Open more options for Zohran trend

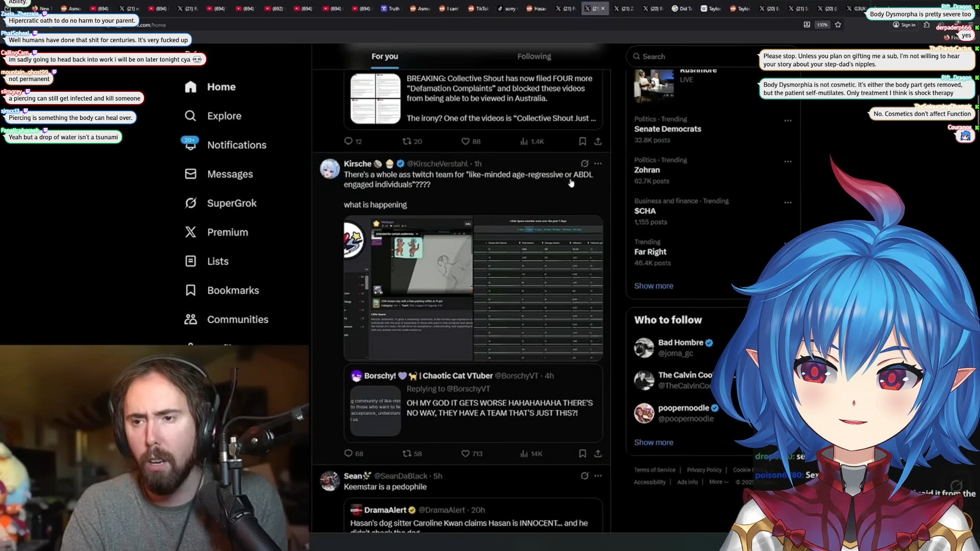pyautogui.click(x=788, y=162)
